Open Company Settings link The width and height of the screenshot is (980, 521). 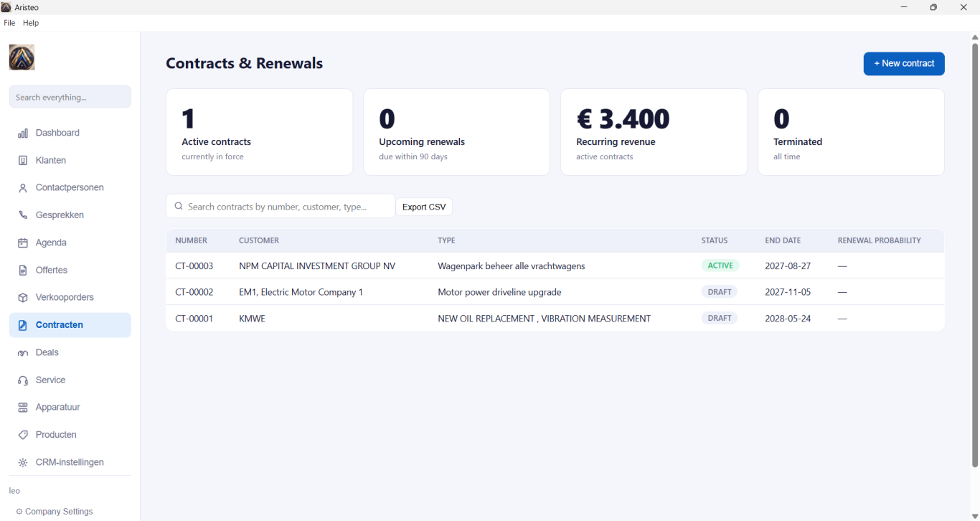coord(55,512)
